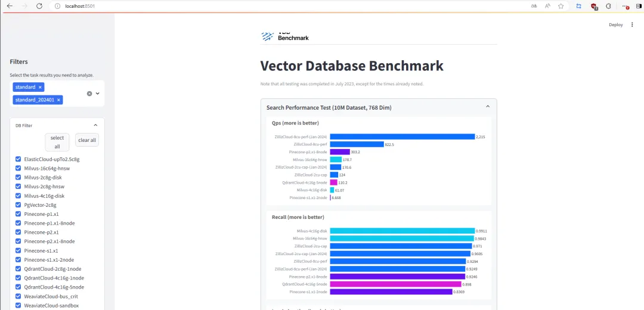The height and width of the screenshot is (310, 644).
Task: Focus the localhost:8501 address bar
Action: 287,6
